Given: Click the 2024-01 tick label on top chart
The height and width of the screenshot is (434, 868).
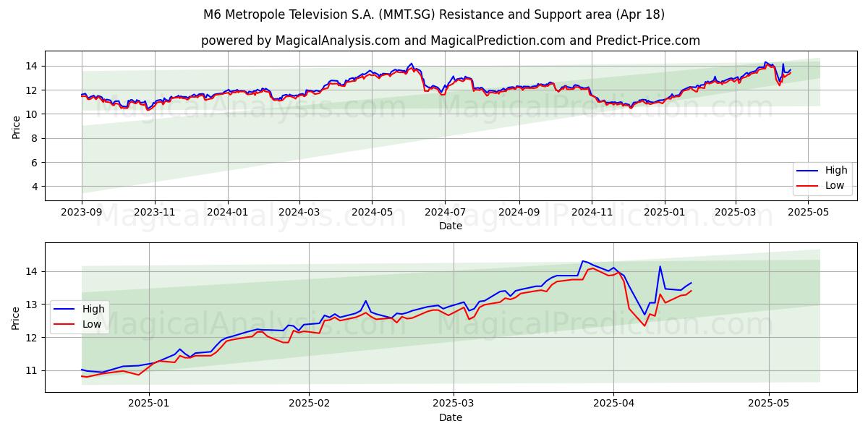Looking at the screenshot, I should [x=228, y=213].
